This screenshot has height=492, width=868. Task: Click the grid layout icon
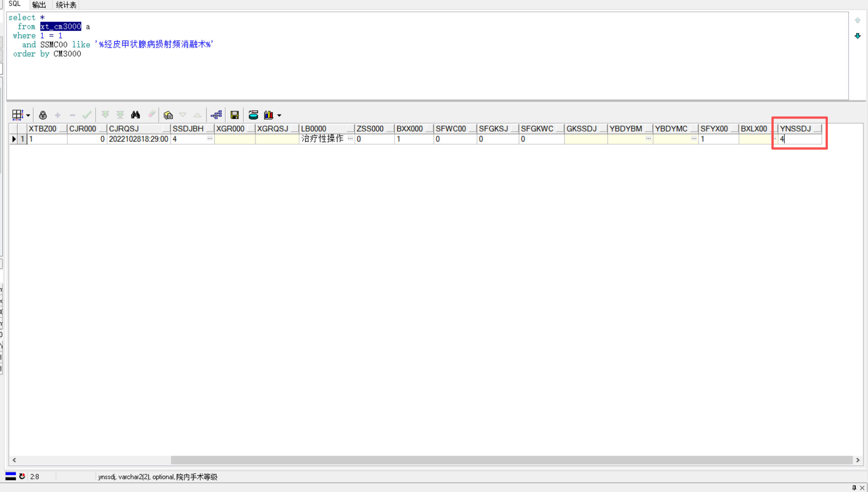[17, 115]
